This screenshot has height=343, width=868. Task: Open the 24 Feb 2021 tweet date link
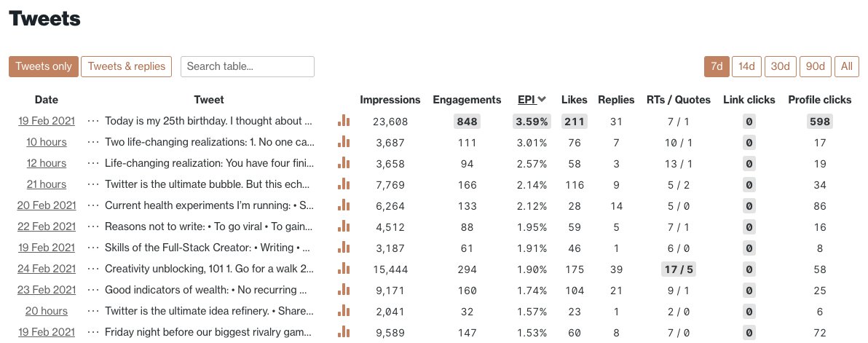(47, 269)
